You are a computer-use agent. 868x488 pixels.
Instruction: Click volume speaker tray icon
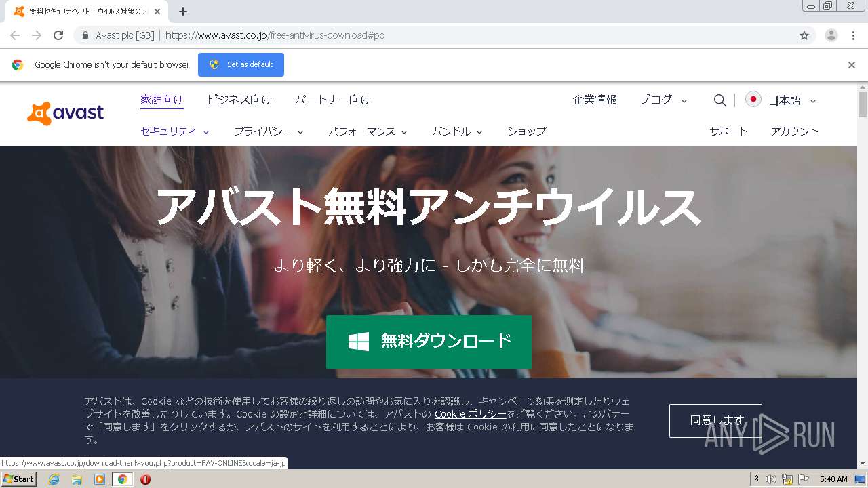point(771,479)
